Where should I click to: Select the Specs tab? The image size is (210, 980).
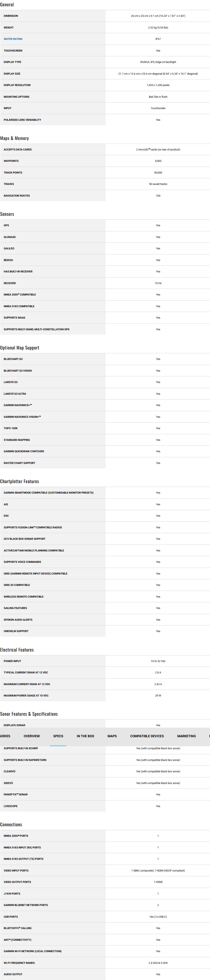(x=58, y=736)
